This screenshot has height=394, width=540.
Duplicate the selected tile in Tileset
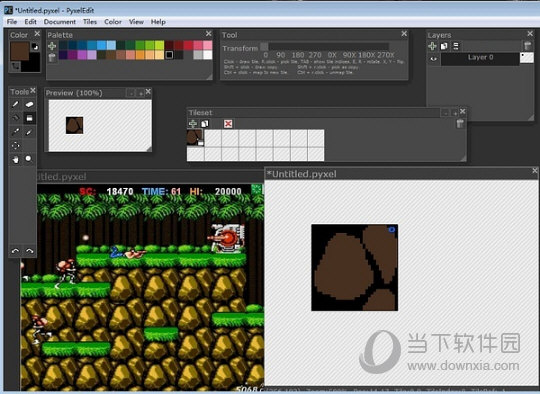(x=205, y=124)
